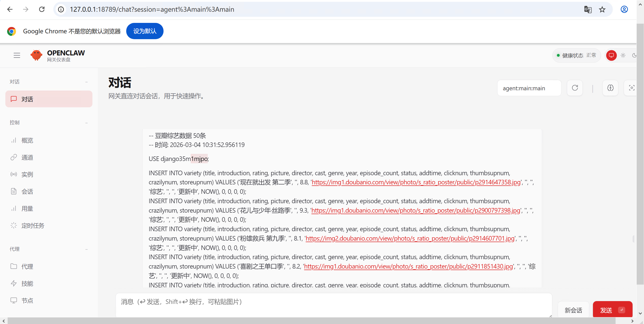
Task: Open the 定时任务 menu item
Action: (33, 226)
